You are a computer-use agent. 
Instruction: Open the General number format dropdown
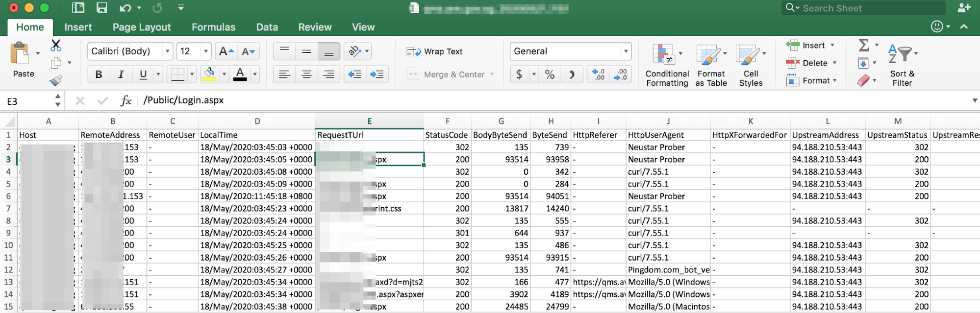(626, 51)
